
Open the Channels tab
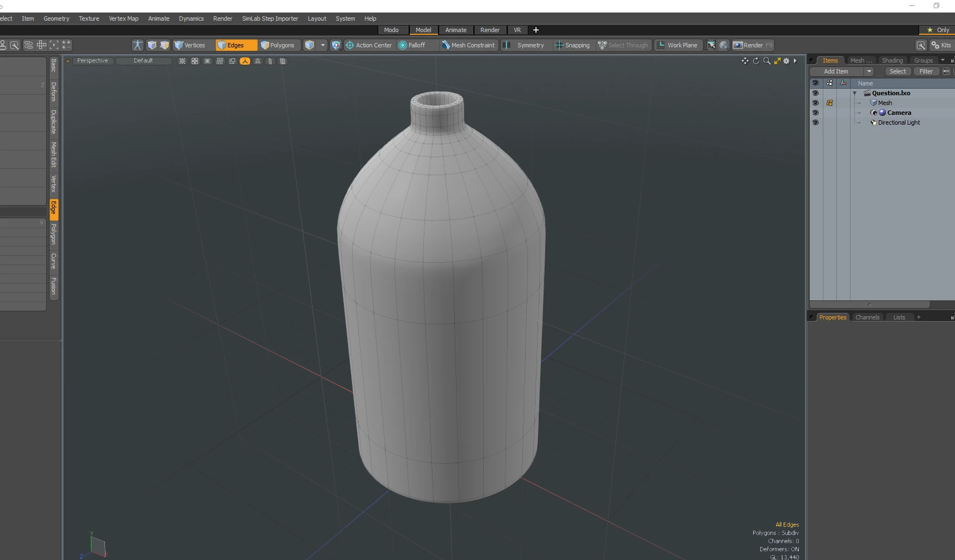[x=867, y=317]
